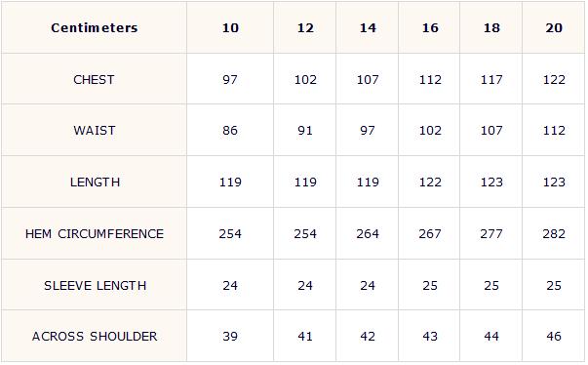Click the LENGTH row label
Viewport: 588px width, 365px height.
tap(95, 182)
